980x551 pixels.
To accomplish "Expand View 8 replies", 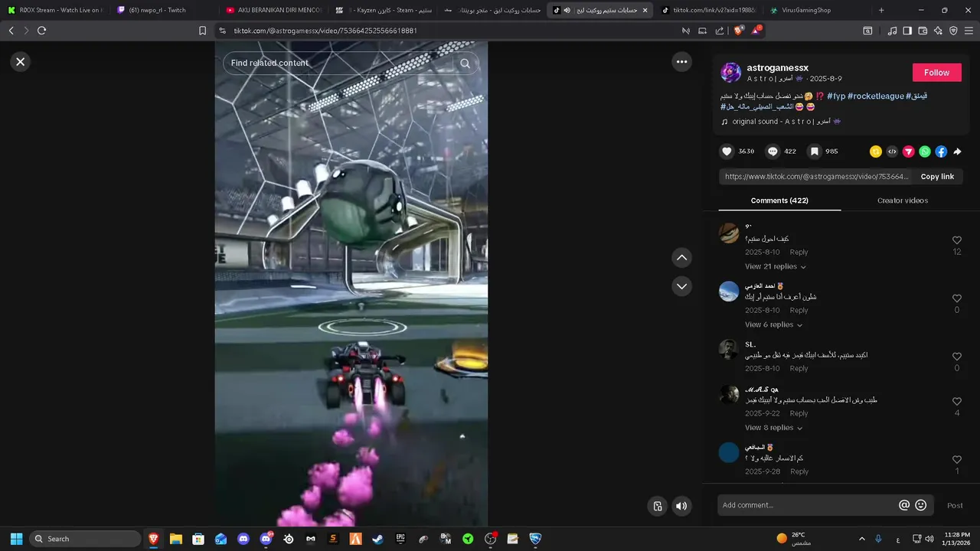I will (774, 428).
